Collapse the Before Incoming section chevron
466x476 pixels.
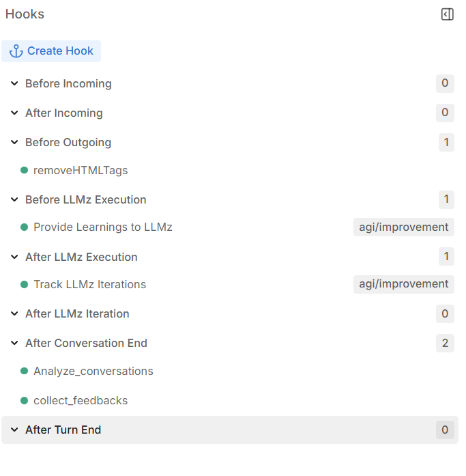tap(14, 84)
